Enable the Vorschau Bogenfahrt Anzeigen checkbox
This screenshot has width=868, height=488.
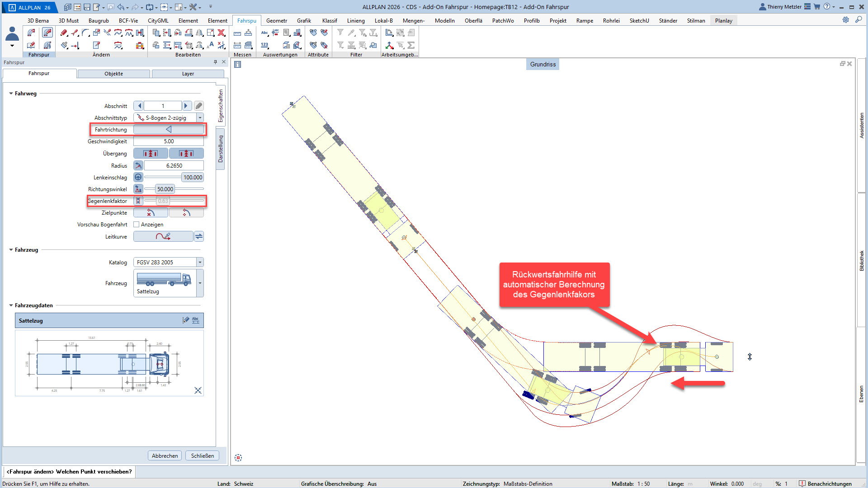coord(137,225)
